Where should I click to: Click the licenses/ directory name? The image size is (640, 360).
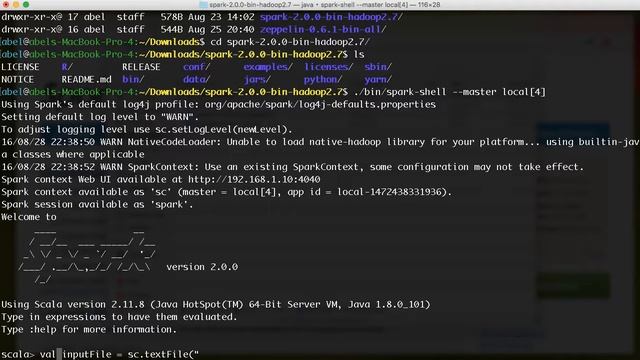(329, 67)
